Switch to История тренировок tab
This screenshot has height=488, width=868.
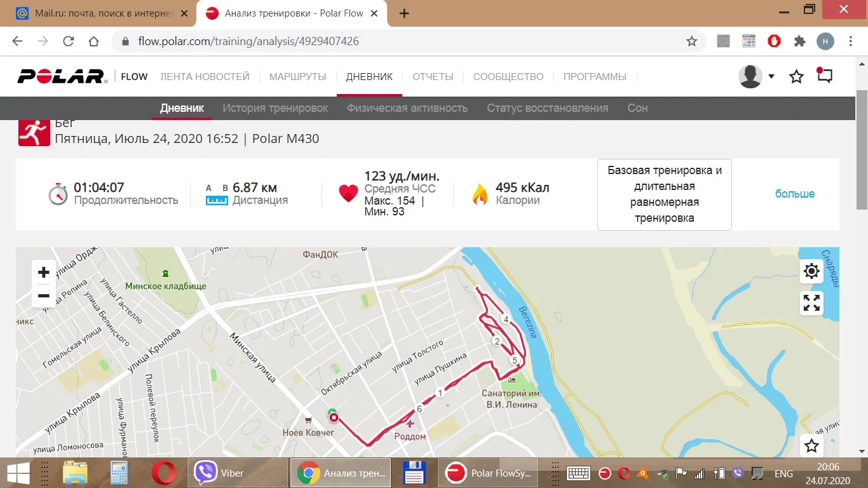pos(275,108)
